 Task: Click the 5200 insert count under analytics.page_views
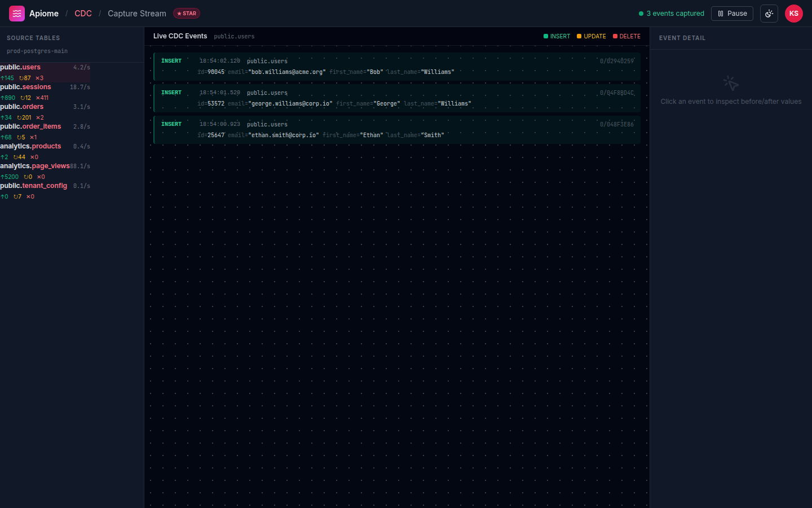click(10, 177)
